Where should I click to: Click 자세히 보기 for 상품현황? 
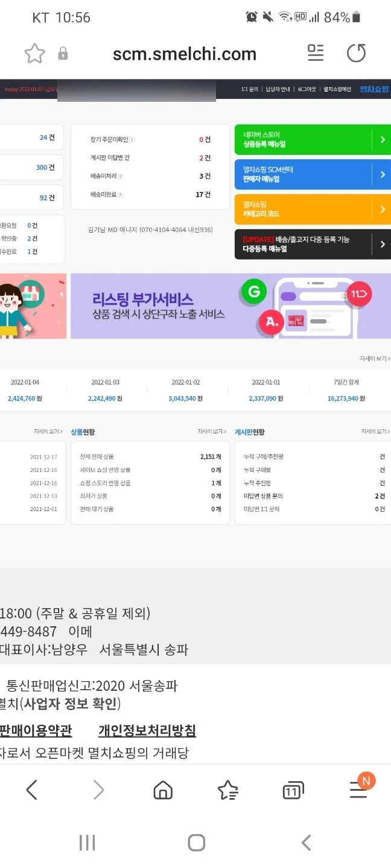[x=212, y=432]
